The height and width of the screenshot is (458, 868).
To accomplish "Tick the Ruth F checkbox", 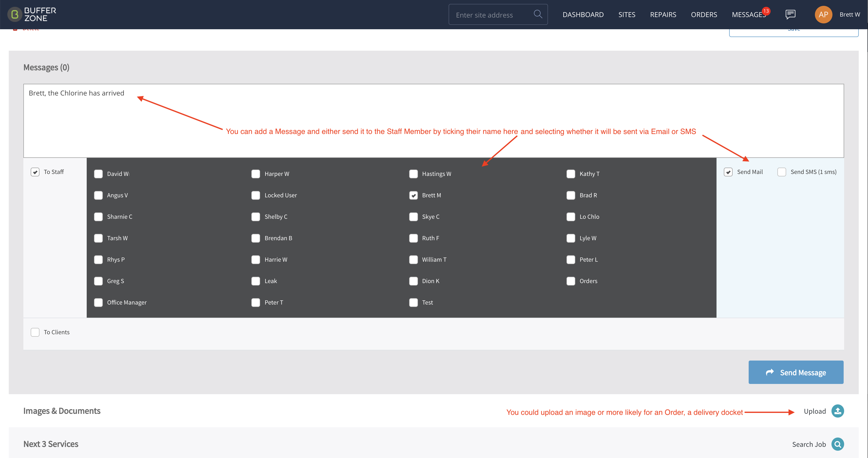I will pos(413,238).
